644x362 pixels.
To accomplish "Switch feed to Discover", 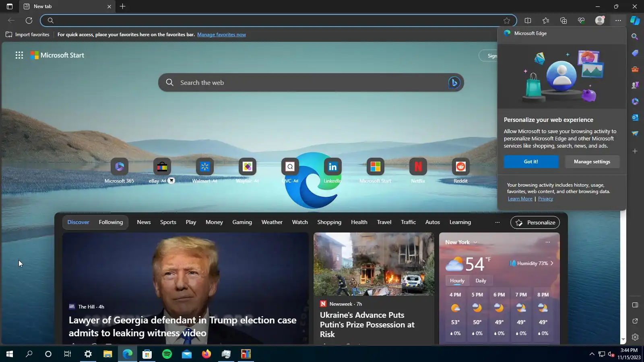I will (78, 222).
